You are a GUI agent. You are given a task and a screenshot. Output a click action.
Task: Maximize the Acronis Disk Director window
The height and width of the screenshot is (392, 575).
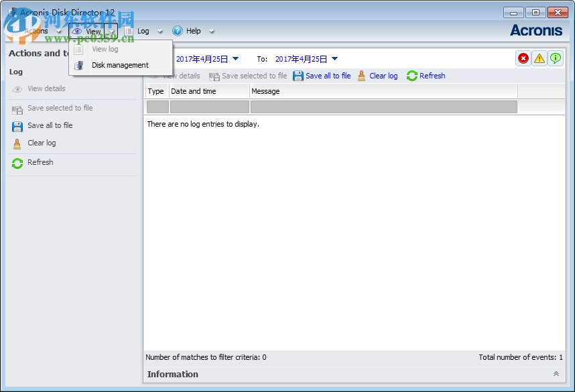click(x=535, y=13)
